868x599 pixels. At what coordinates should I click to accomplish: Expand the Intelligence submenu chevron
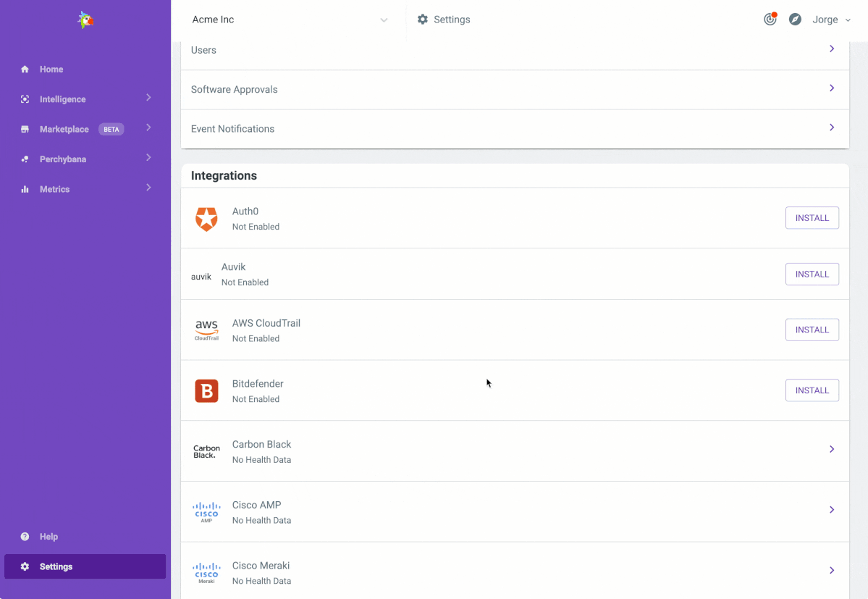coord(148,98)
